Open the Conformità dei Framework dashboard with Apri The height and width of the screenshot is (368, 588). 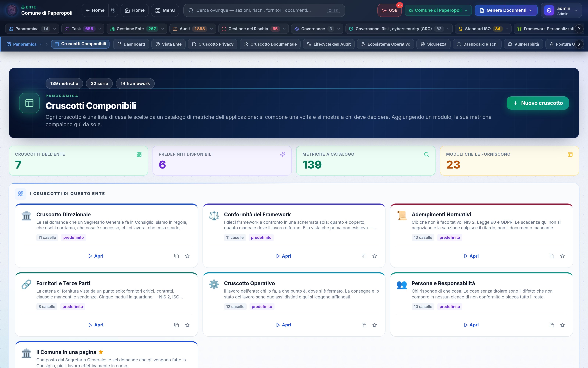[284, 256]
